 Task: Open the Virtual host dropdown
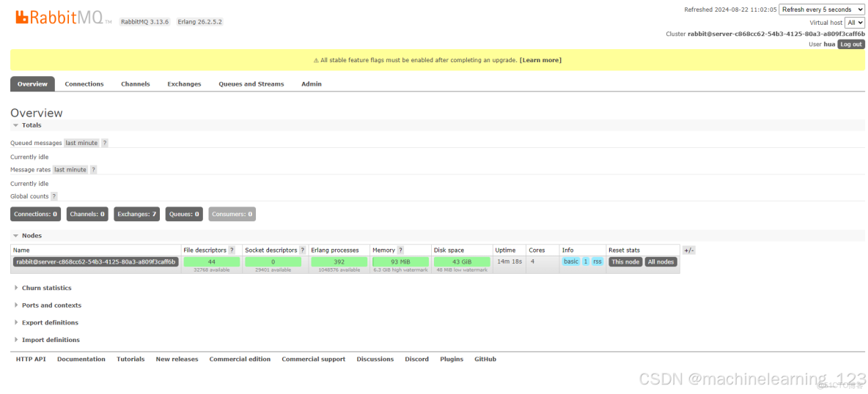click(854, 23)
